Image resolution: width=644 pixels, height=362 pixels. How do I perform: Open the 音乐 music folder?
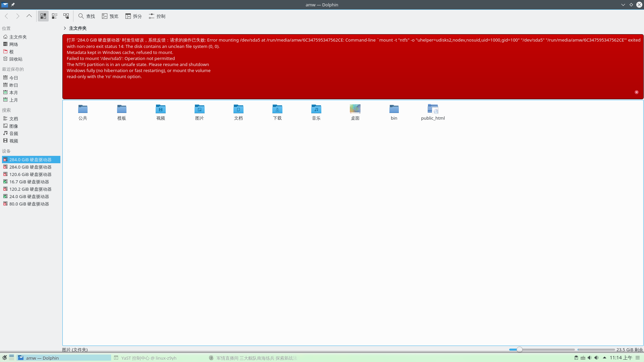pyautogui.click(x=316, y=112)
